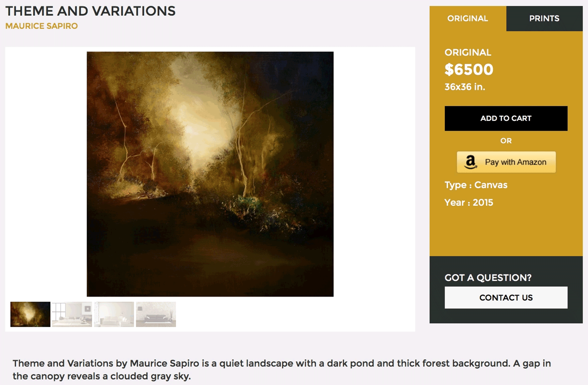Open artist Maurice Sapiro's link
This screenshot has width=588, height=385.
coord(41,26)
